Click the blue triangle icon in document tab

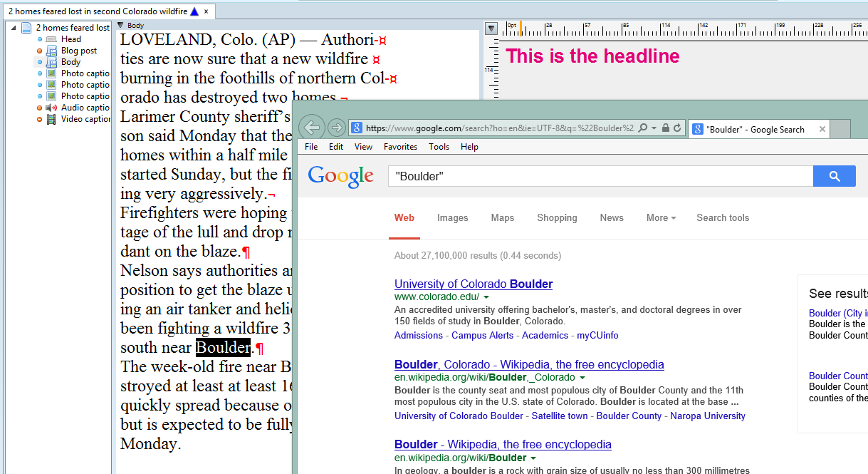tap(194, 11)
